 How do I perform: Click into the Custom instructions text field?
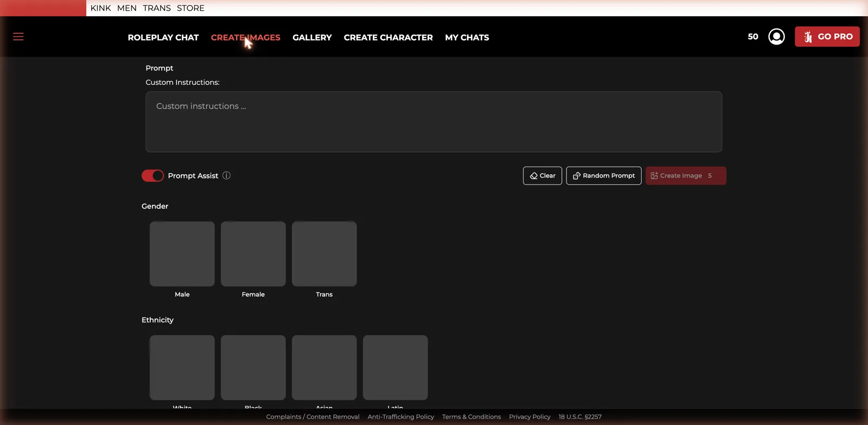[x=433, y=122]
